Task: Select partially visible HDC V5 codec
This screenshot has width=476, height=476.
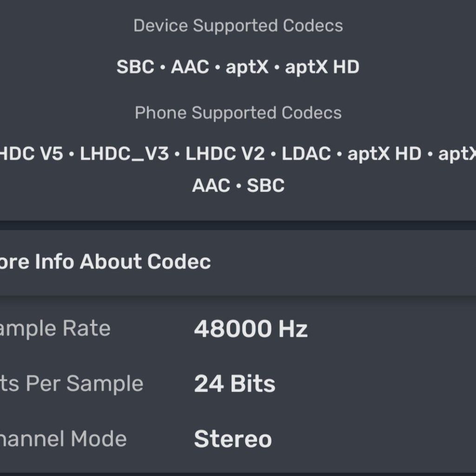Action: [31, 154]
